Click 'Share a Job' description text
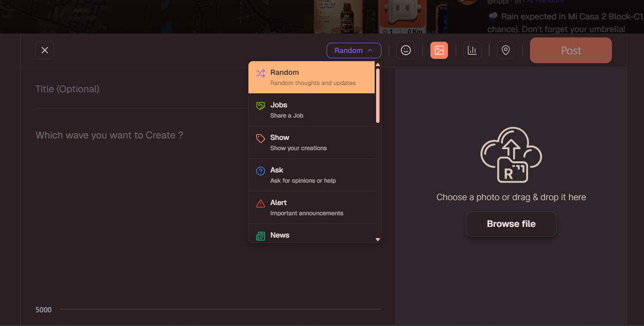 (x=287, y=116)
